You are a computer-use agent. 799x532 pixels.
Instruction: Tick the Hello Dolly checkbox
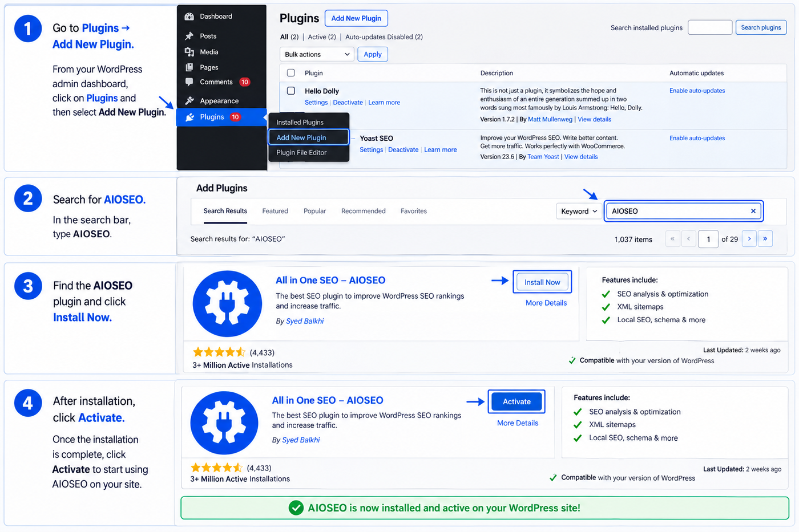pyautogui.click(x=291, y=91)
